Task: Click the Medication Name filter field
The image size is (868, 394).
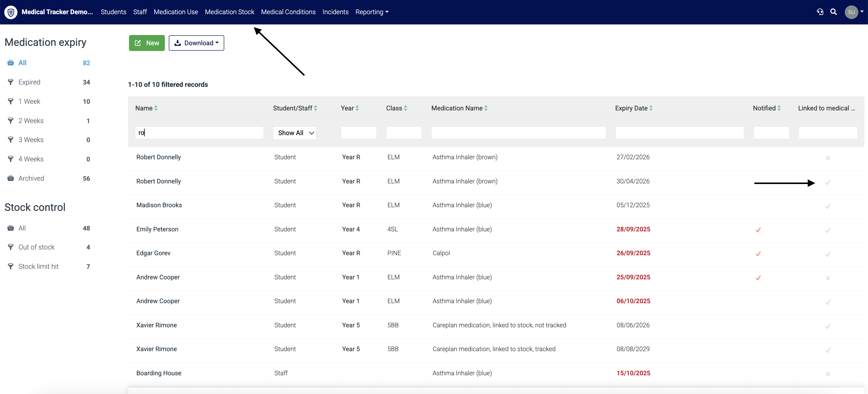Action: coord(518,133)
